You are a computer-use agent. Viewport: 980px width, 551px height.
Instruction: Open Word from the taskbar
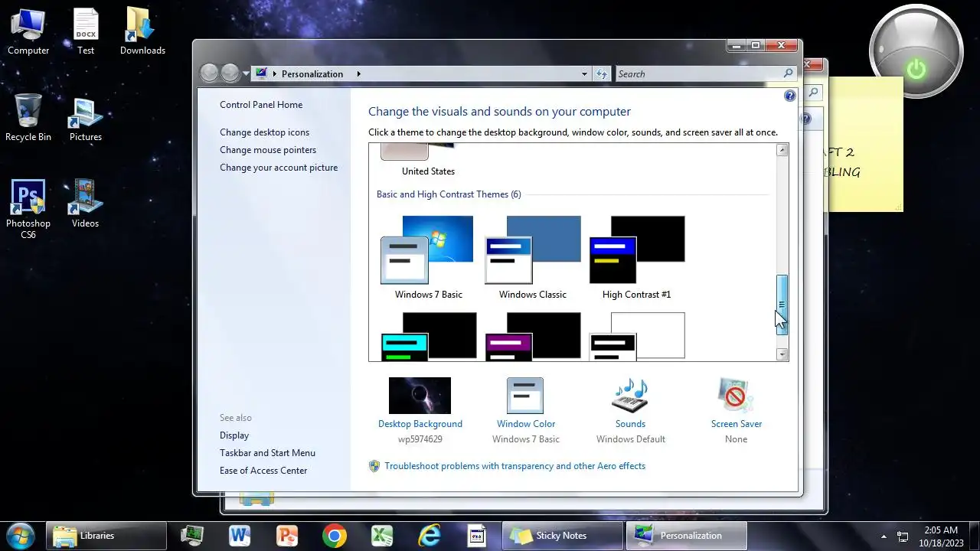(x=240, y=536)
